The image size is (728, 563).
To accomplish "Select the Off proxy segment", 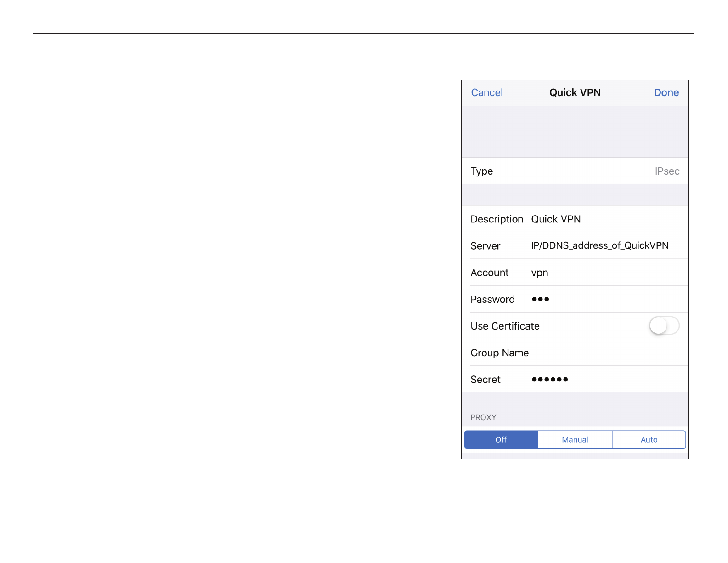I will [501, 439].
